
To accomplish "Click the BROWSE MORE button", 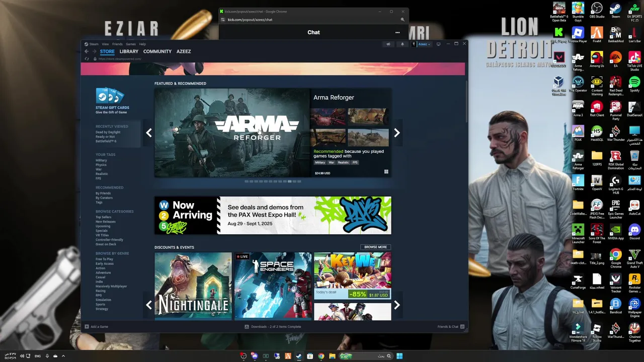I will click(375, 247).
